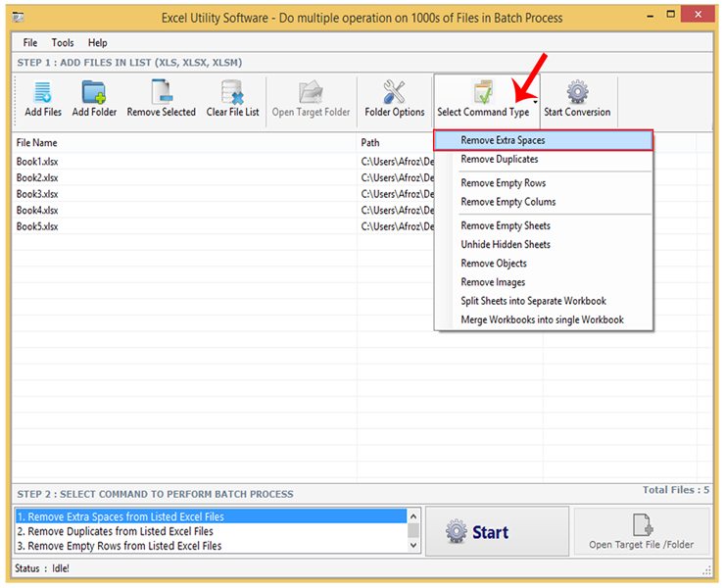Maximize the Excel Utility Software window
The height and width of the screenshot is (588, 725).
(x=670, y=15)
